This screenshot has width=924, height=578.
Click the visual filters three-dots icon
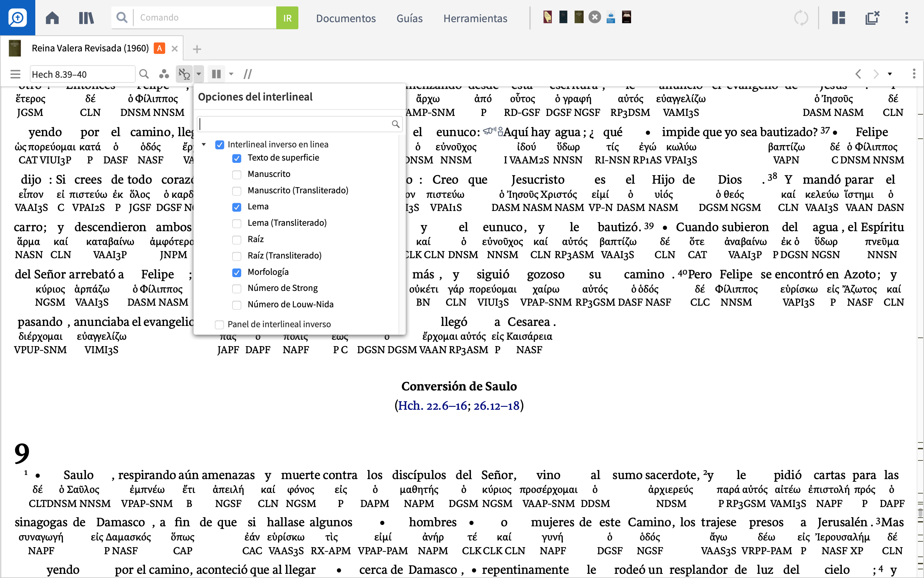pos(164,74)
